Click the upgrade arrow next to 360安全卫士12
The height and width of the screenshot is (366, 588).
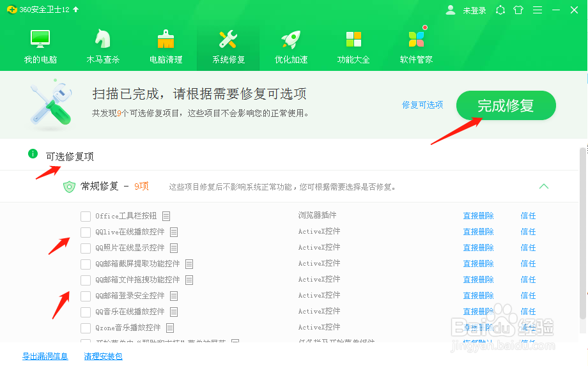point(76,10)
